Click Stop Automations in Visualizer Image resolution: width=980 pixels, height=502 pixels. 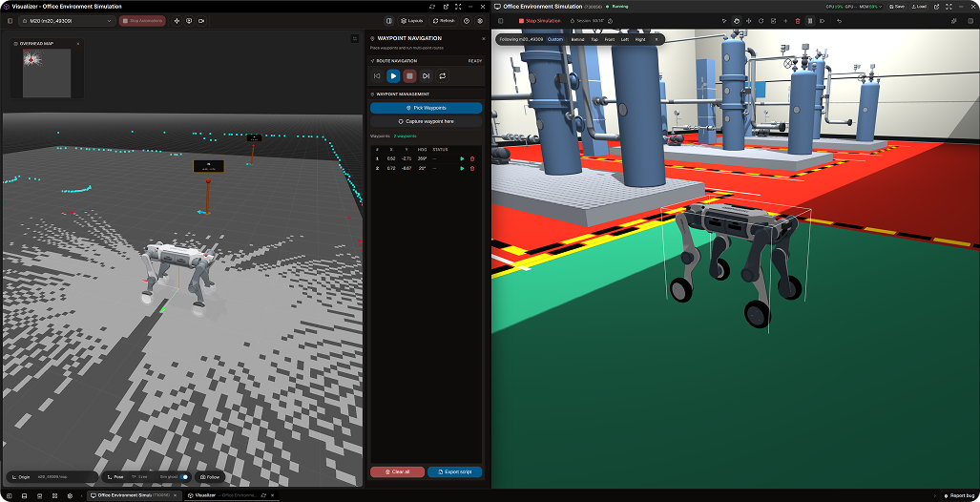142,21
